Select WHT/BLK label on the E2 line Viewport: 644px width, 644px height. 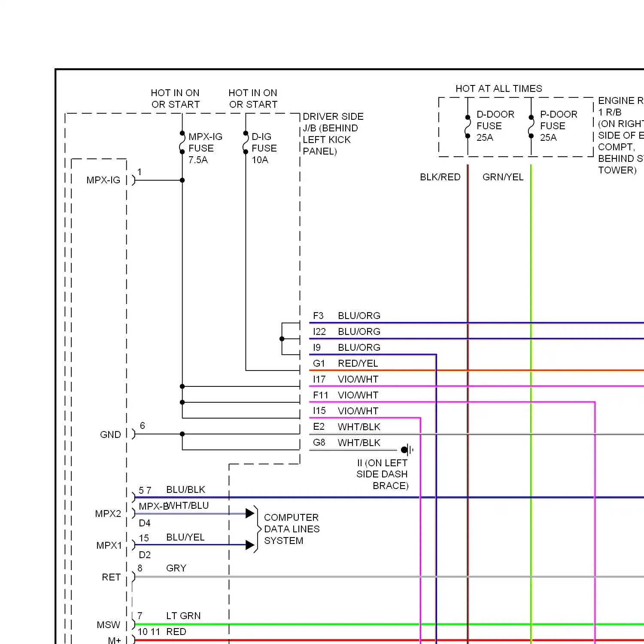tap(359, 427)
